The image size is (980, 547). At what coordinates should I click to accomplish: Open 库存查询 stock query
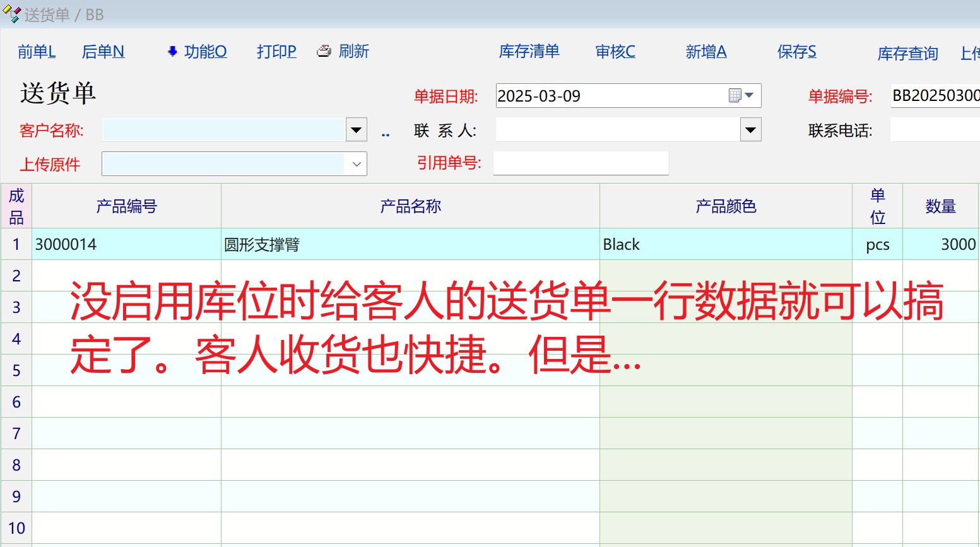click(x=907, y=54)
